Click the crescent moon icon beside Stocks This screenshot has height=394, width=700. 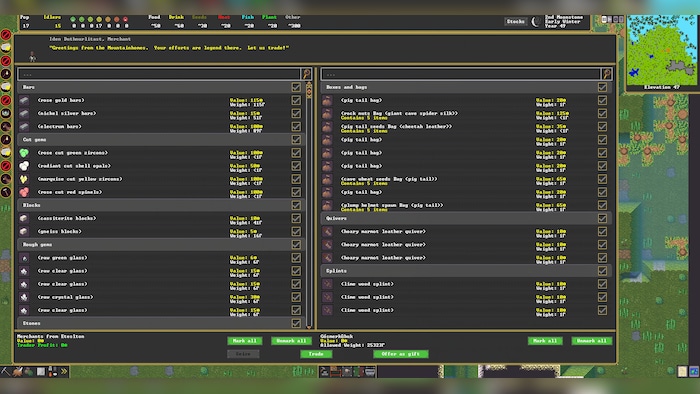(x=536, y=21)
